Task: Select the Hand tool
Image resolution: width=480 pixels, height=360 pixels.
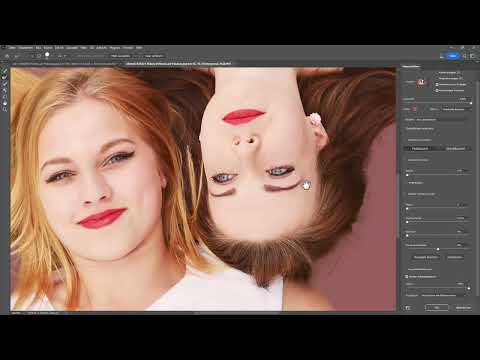Action: (5, 104)
